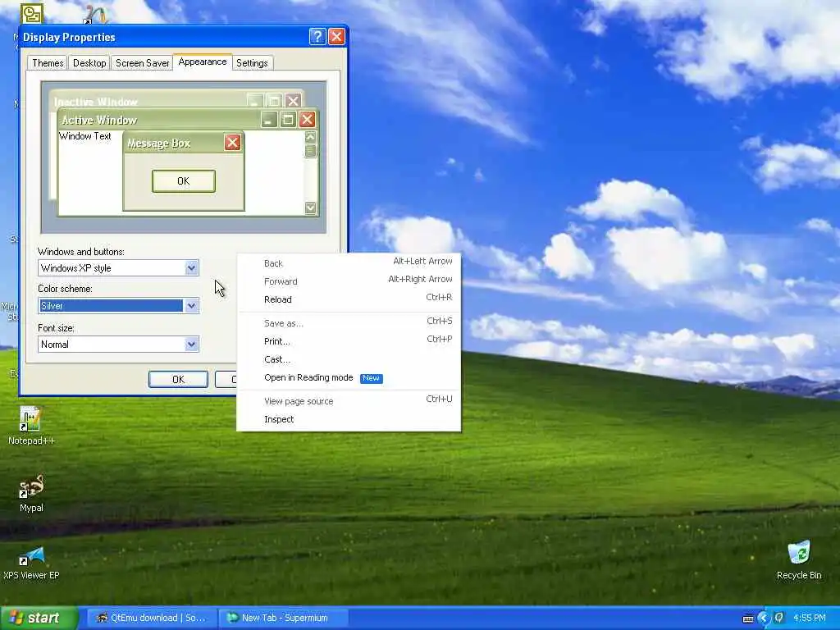Open the Desktop tab

click(x=89, y=63)
